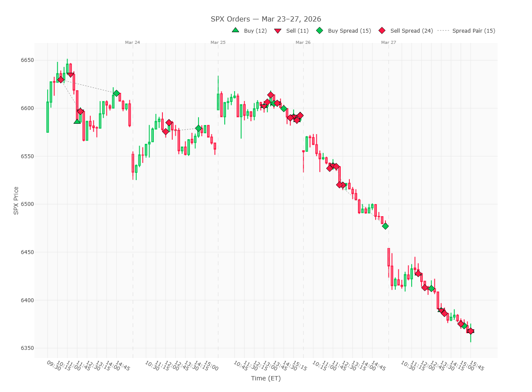The height and width of the screenshot is (392, 532).
Task: Click the red Sell Spread diamond at 6630 near Mar 23 open
Action: 60,79
